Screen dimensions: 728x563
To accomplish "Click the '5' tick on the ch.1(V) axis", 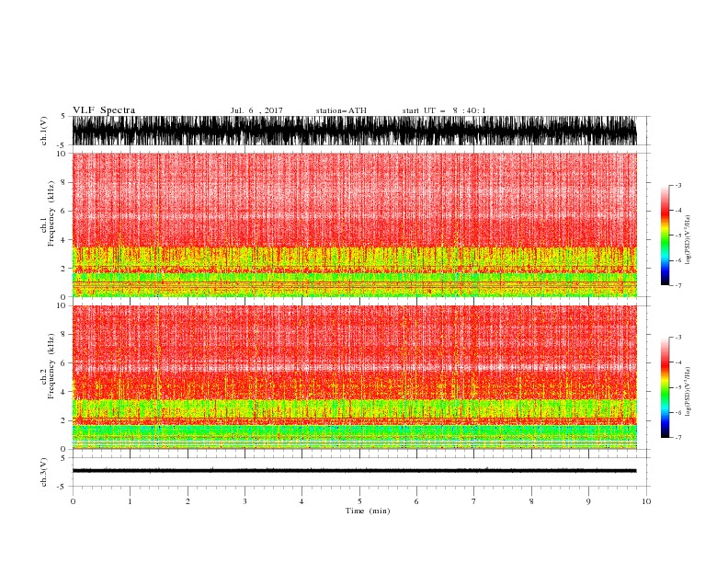I will (63, 117).
